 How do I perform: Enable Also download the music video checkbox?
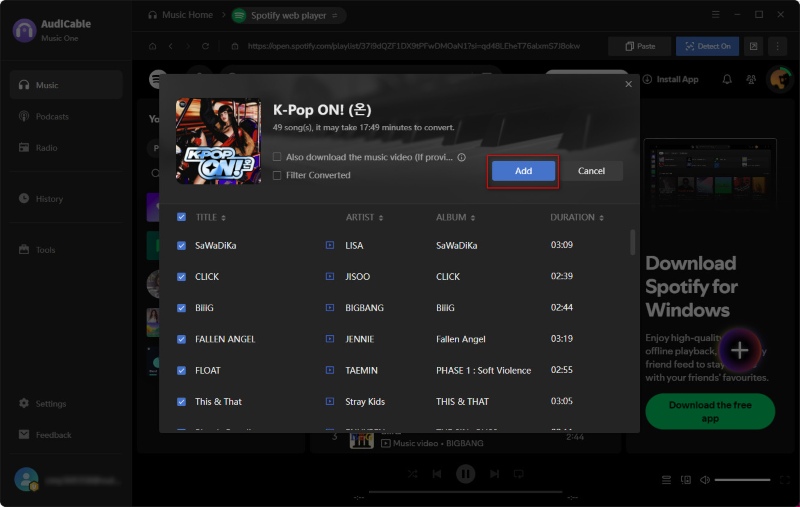[x=277, y=157]
